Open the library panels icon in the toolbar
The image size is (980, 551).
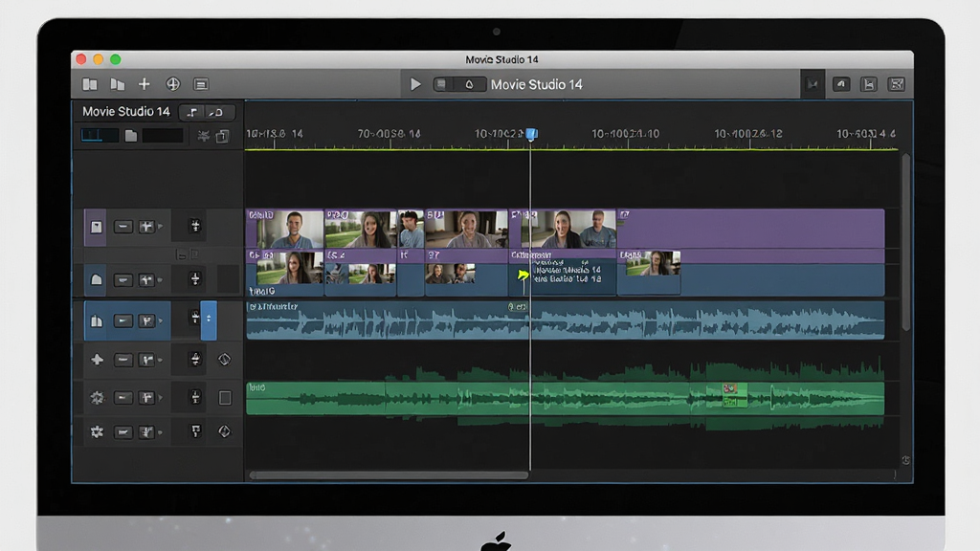(x=90, y=84)
